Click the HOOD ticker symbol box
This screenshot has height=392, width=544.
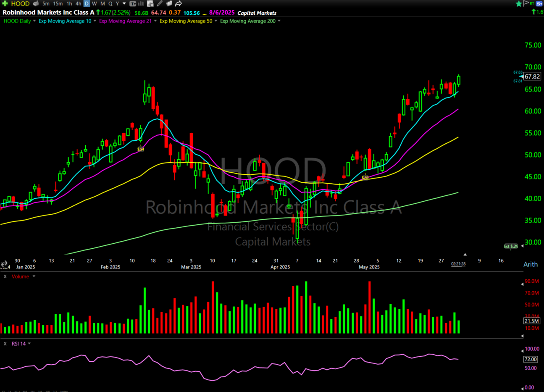(x=20, y=3)
